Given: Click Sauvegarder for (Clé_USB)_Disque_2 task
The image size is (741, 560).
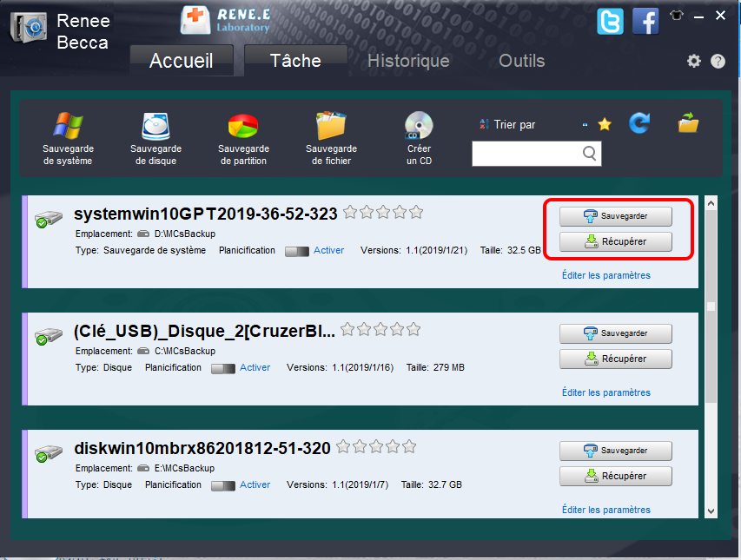Looking at the screenshot, I should (615, 333).
